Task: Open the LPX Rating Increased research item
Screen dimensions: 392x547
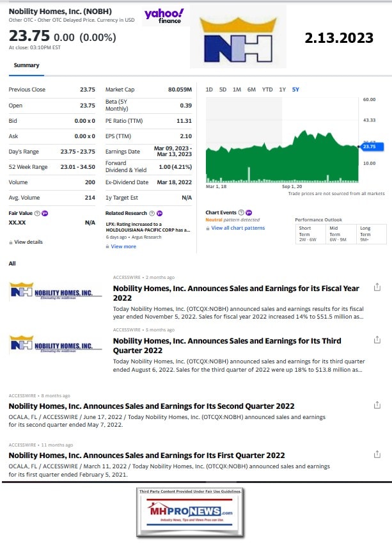Action: 148,227
